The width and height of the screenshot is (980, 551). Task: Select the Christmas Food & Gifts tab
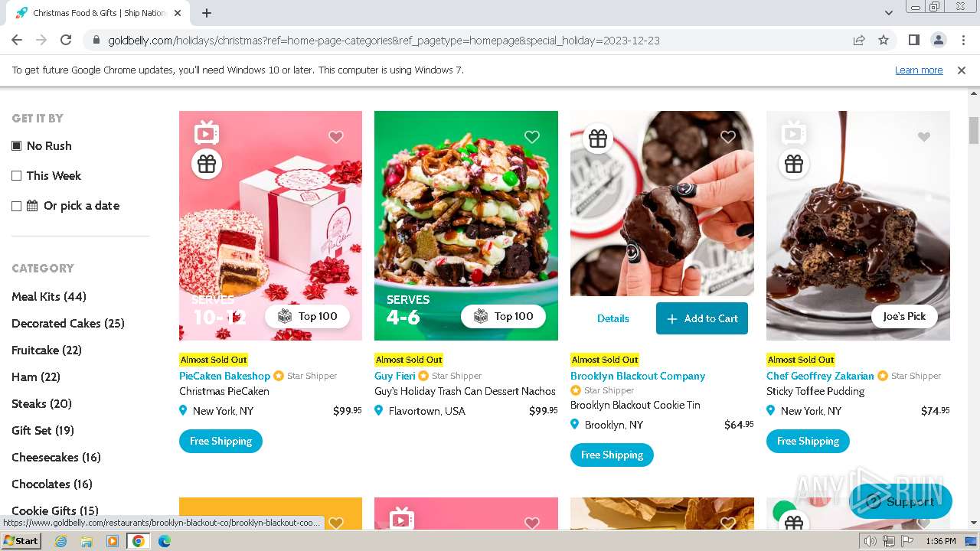click(x=100, y=13)
